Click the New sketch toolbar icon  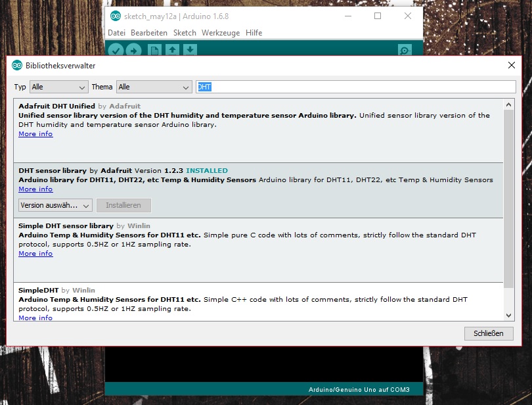click(x=154, y=50)
